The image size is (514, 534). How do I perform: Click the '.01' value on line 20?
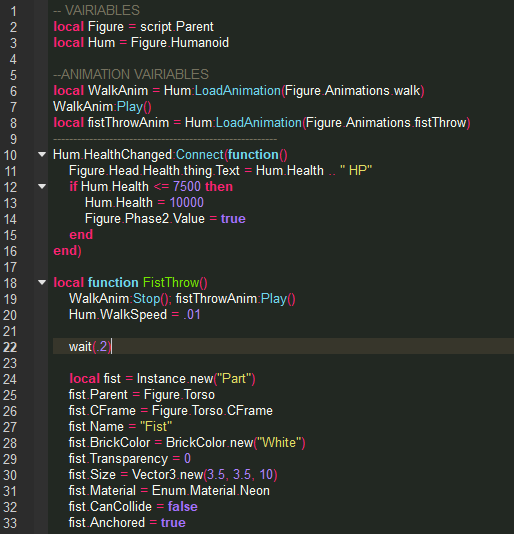(x=192, y=315)
